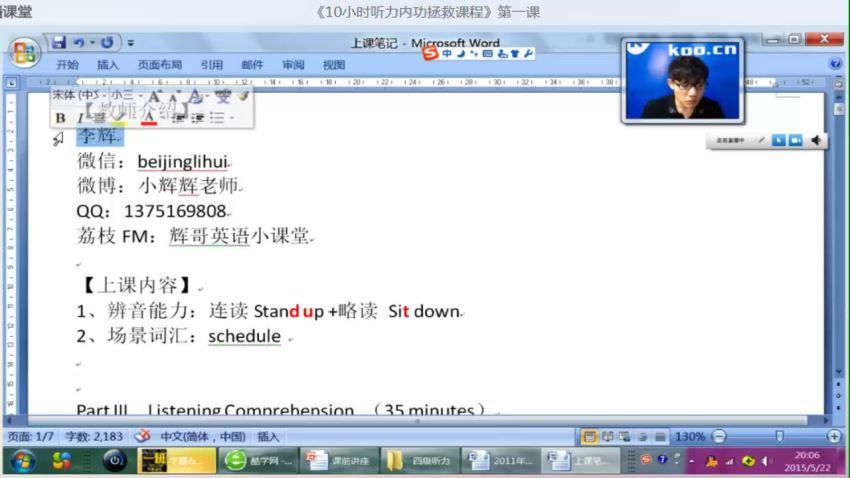Shrink font size in mini toolbar
850x478 pixels.
[173, 96]
